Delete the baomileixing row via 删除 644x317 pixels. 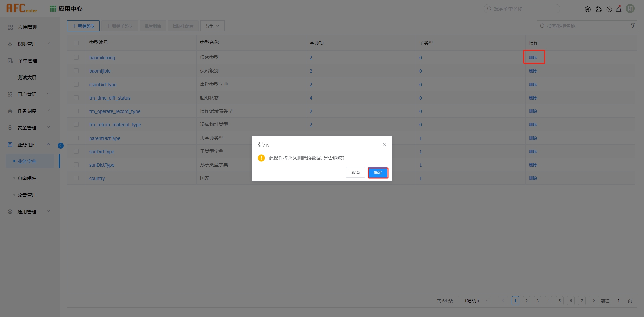[533, 57]
